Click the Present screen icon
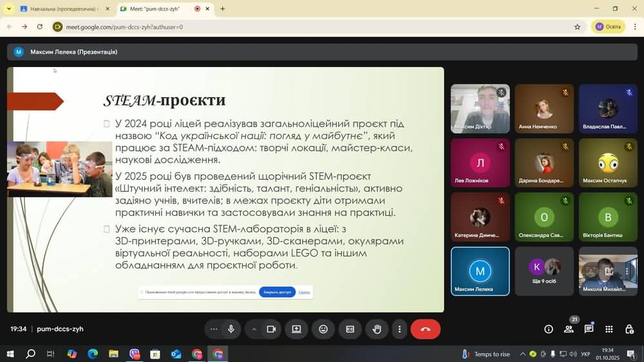Screen dimensions: 644x362 296,329
